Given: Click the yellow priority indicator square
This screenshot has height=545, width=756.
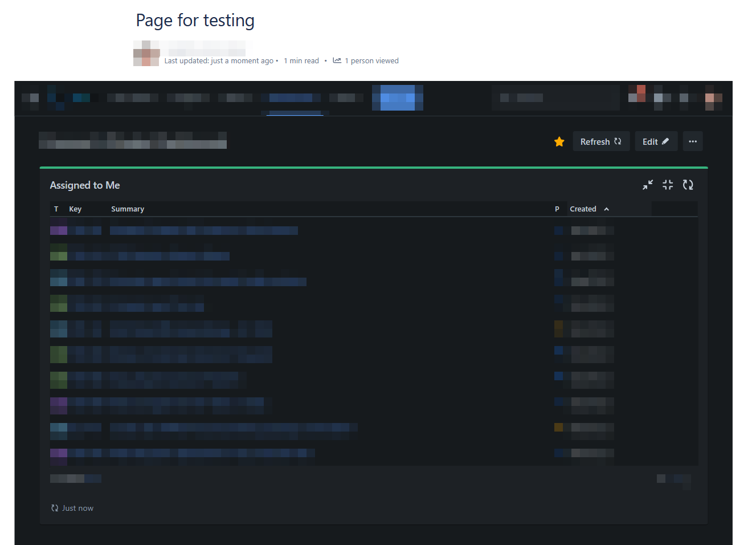Looking at the screenshot, I should coord(558,328).
